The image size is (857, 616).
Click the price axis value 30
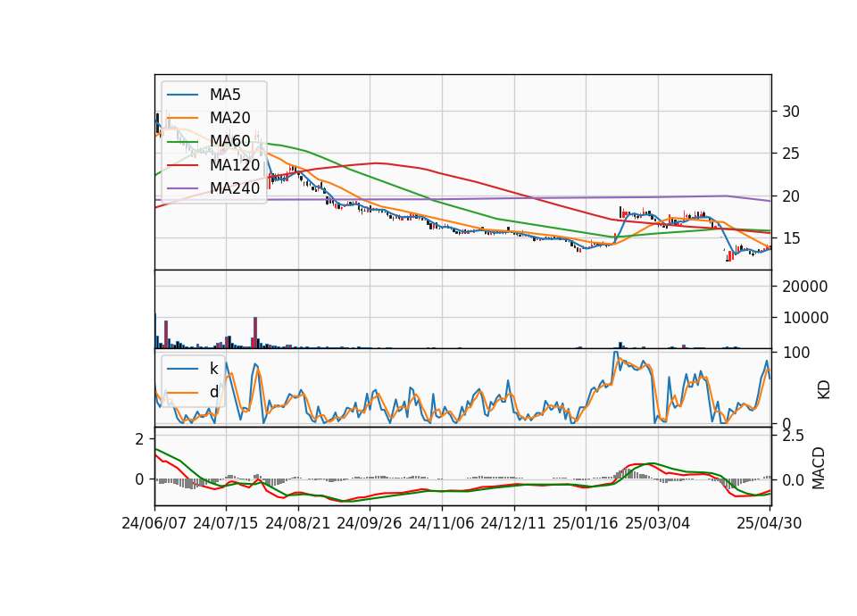pyautogui.click(x=791, y=112)
